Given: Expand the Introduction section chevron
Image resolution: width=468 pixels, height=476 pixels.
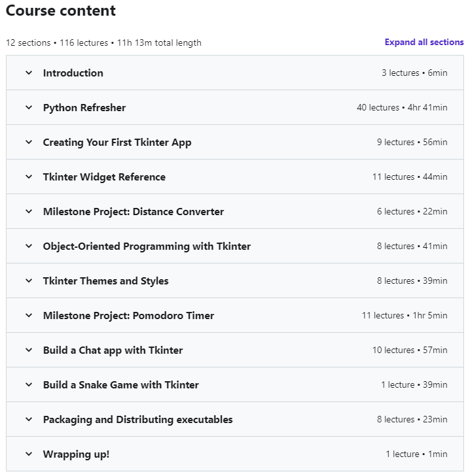Looking at the screenshot, I should tap(29, 73).
